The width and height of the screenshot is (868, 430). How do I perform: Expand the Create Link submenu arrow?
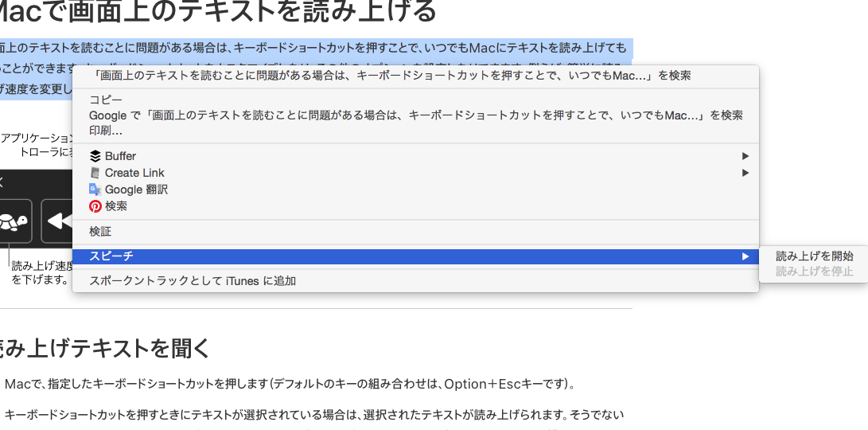coord(745,173)
